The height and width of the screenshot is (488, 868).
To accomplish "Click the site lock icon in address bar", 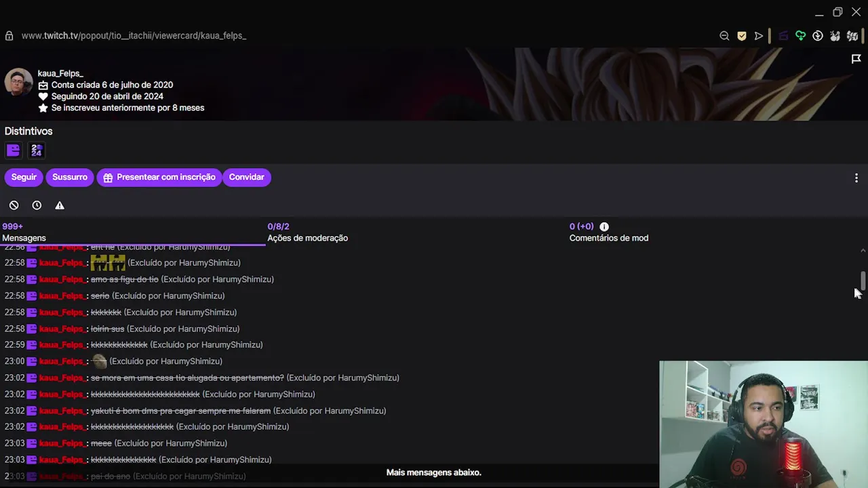I will click(x=9, y=35).
